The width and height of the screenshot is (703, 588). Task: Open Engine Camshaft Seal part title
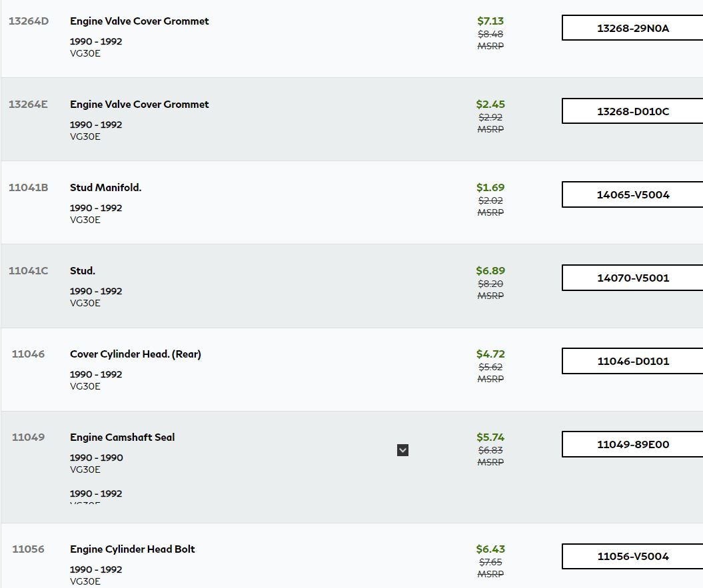pos(122,438)
